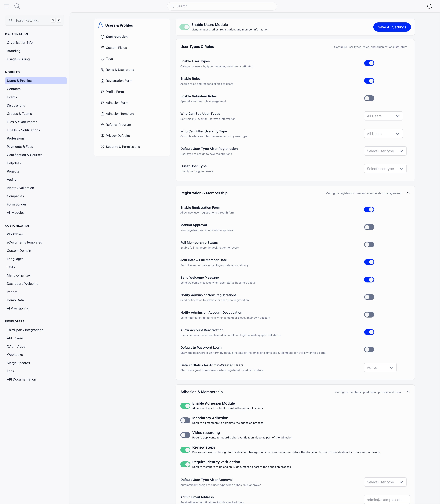Enable the Mandatory Adhesion toggle
The width and height of the screenshot is (440, 504).
pyautogui.click(x=185, y=420)
